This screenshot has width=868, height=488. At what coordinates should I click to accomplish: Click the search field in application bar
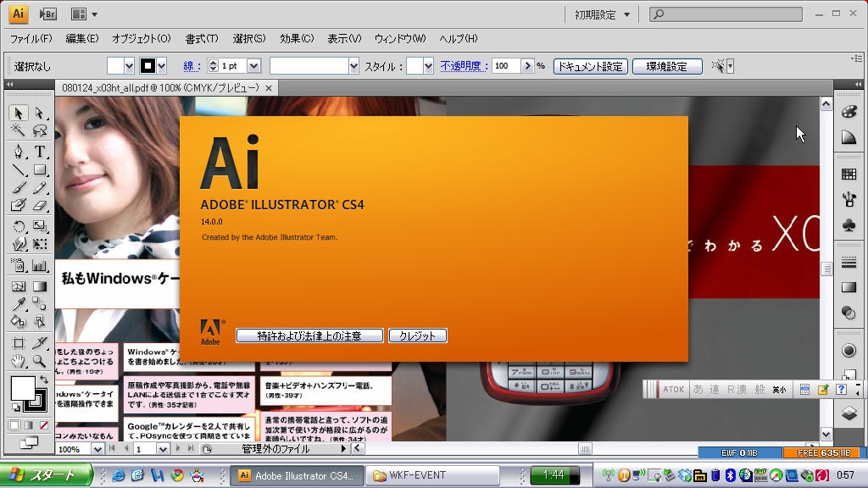726,14
